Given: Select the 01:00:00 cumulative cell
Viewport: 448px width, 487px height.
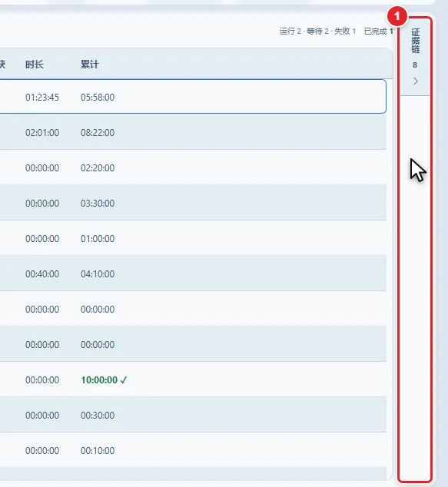Looking at the screenshot, I should coord(98,239).
